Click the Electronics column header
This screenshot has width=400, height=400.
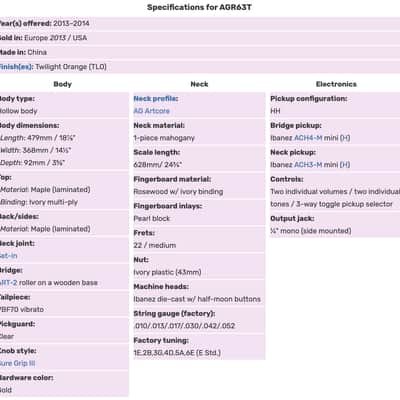[x=336, y=84]
